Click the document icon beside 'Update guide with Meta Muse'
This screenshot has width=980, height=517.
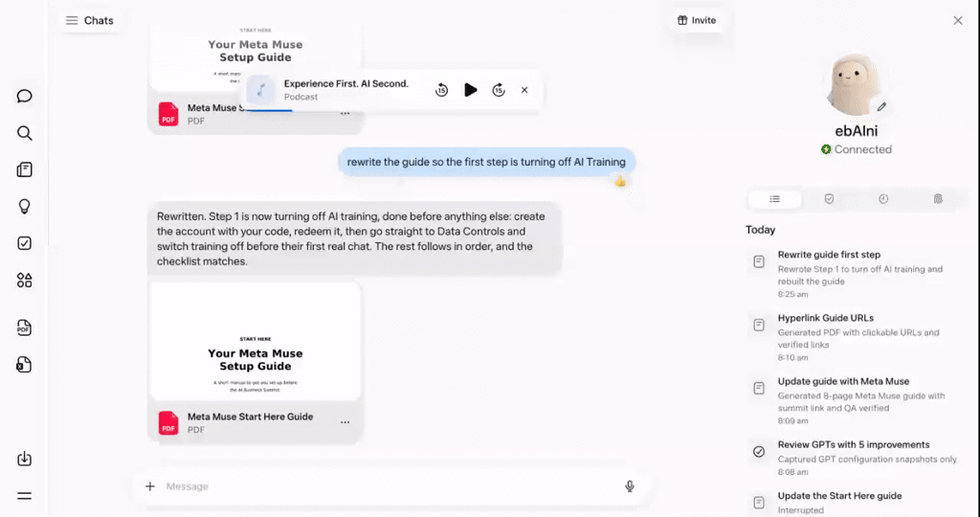[759, 388]
